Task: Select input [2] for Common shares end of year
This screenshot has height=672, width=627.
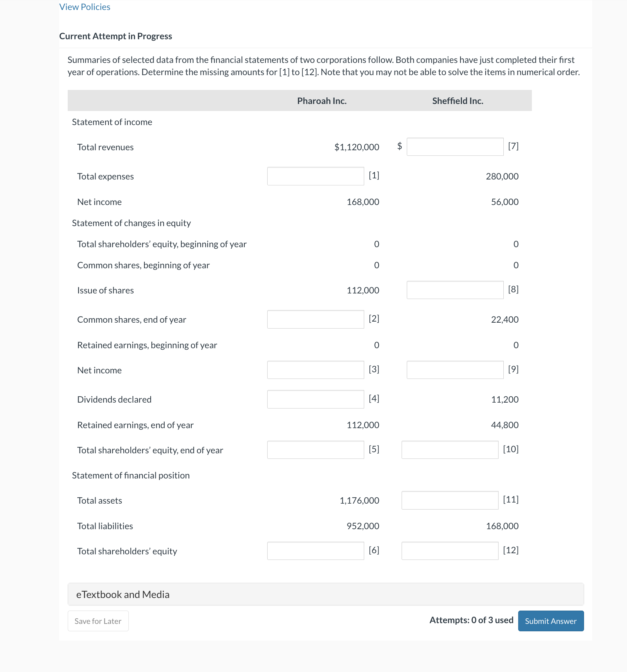Action: pos(315,319)
